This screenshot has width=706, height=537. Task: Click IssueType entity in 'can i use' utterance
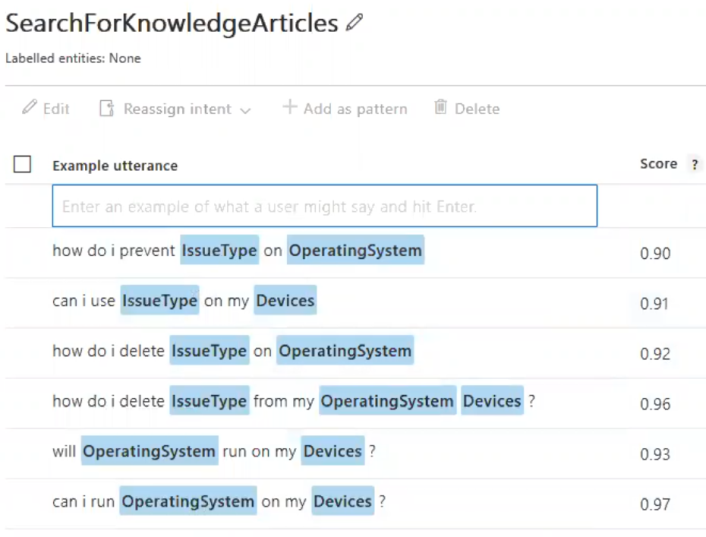point(160,300)
